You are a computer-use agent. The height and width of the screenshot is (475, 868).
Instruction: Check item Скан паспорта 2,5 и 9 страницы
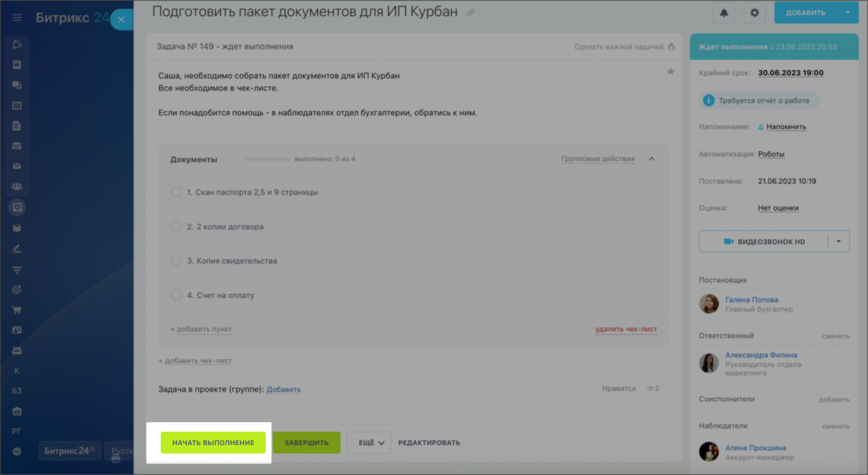[x=176, y=192]
